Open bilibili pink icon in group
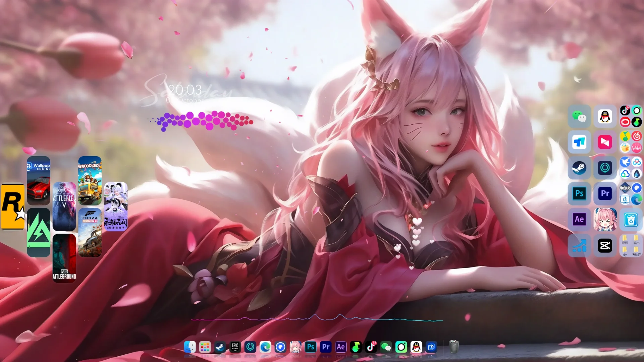The width and height of the screenshot is (644, 362). (637, 147)
